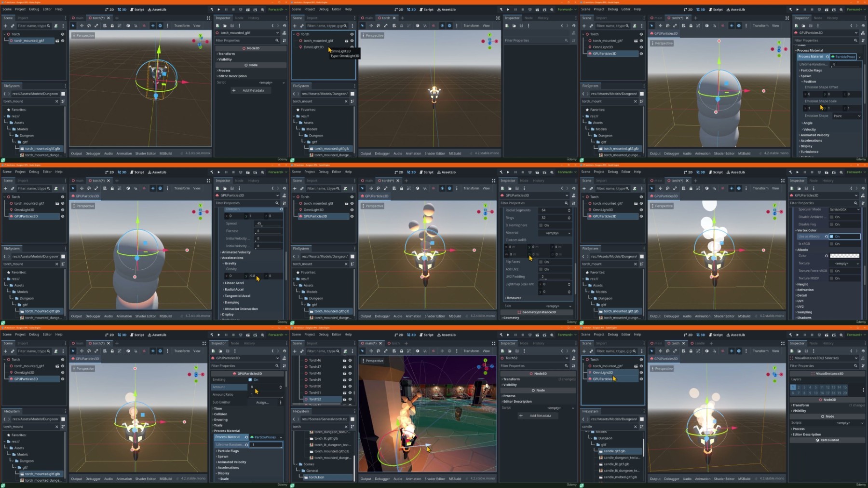
Task: Enable the Flip Faces checkbox
Action: (x=541, y=262)
